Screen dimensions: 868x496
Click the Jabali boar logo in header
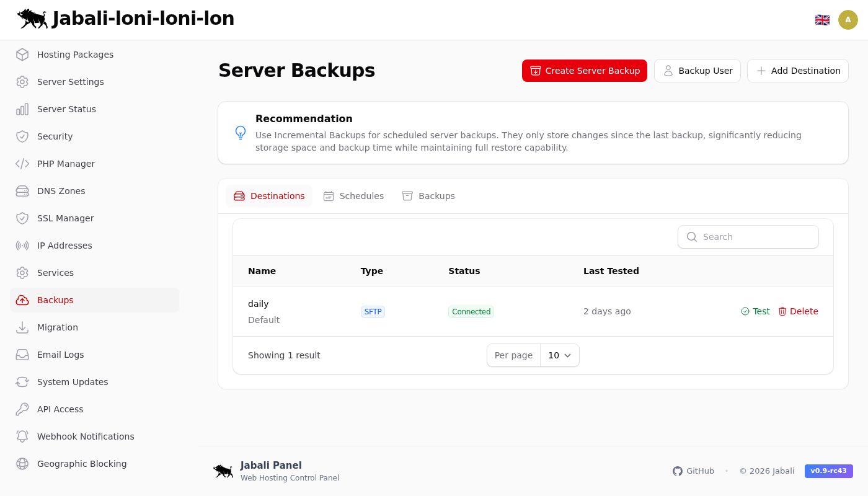[32, 19]
